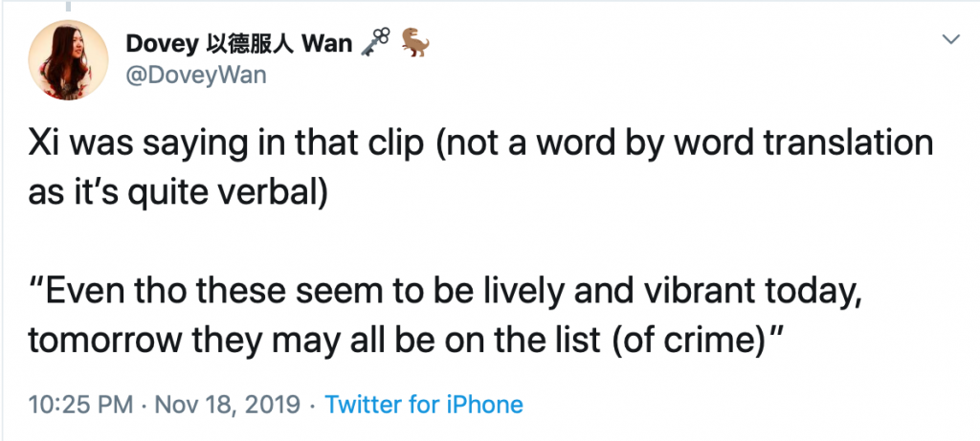980x441 pixels.
Task: Click Wan in the display name
Action: [x=330, y=45]
